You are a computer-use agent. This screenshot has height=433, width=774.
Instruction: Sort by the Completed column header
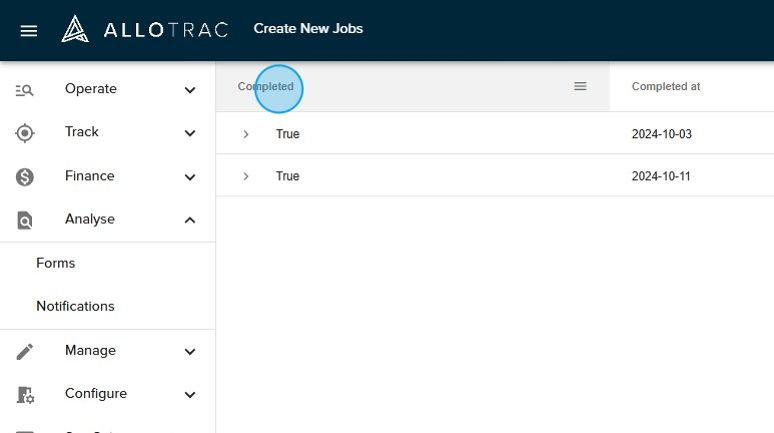coord(266,87)
